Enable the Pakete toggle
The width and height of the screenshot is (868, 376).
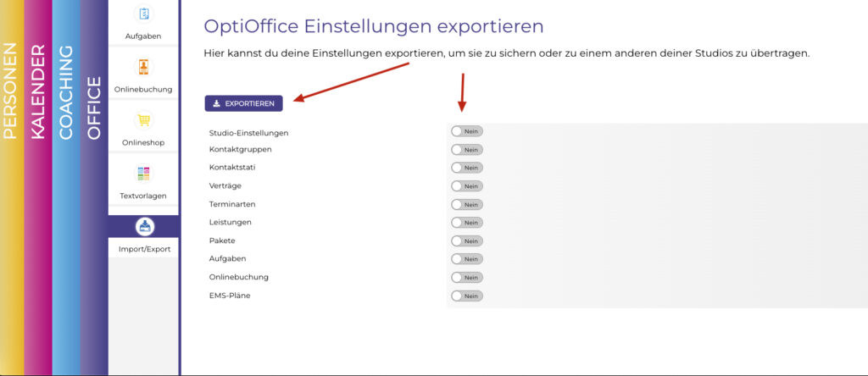pos(467,241)
